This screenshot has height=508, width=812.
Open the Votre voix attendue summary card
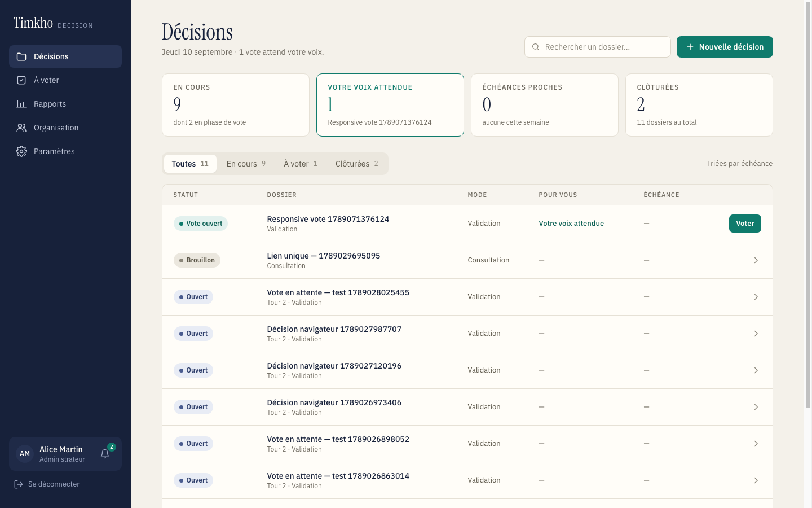390,105
